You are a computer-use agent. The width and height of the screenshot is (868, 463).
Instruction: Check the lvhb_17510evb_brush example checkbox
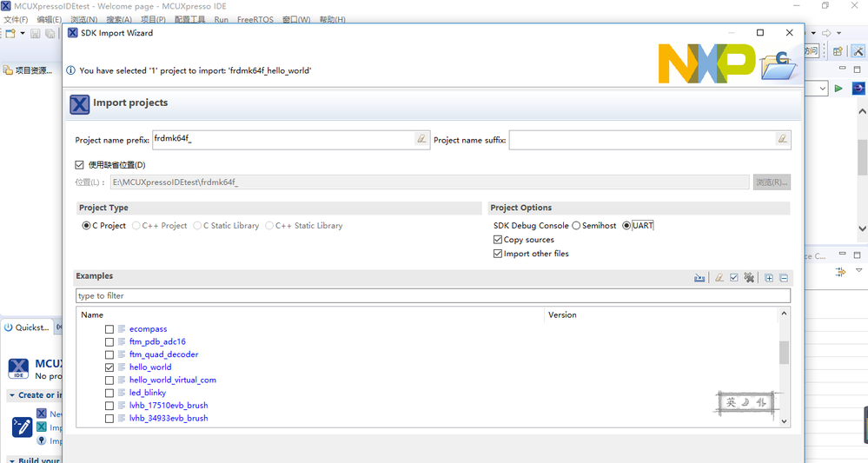109,406
